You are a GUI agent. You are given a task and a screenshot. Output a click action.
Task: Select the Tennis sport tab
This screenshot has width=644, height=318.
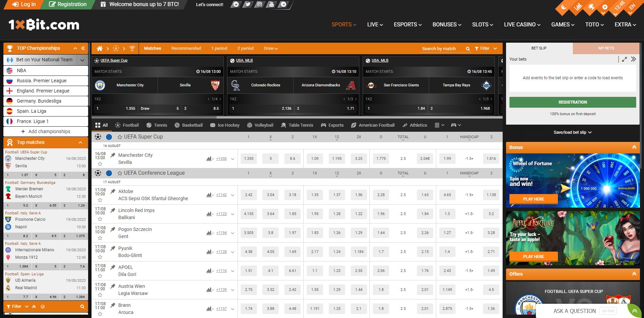157,125
